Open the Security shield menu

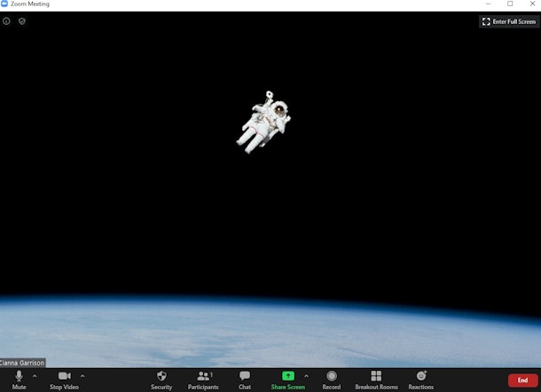coord(161,379)
